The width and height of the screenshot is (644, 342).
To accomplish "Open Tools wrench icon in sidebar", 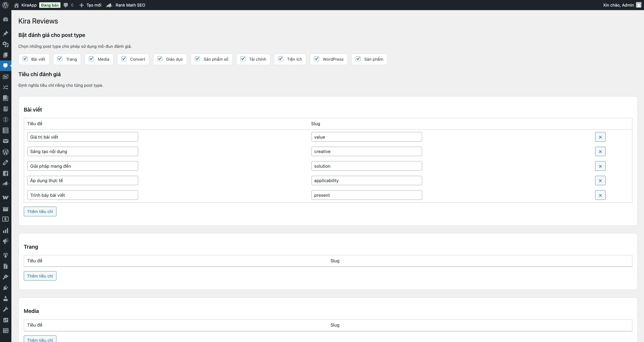I will (x=6, y=309).
